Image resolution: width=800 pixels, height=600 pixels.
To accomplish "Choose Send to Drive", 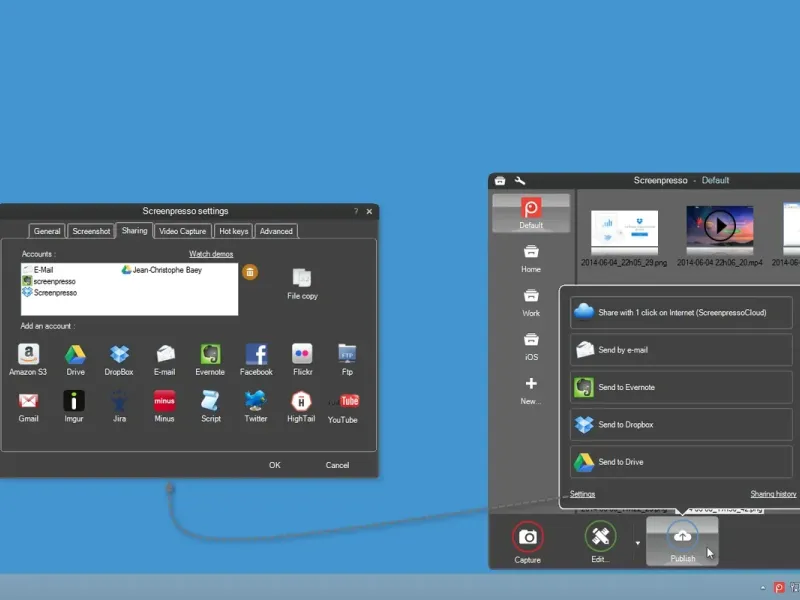I will pyautogui.click(x=681, y=462).
